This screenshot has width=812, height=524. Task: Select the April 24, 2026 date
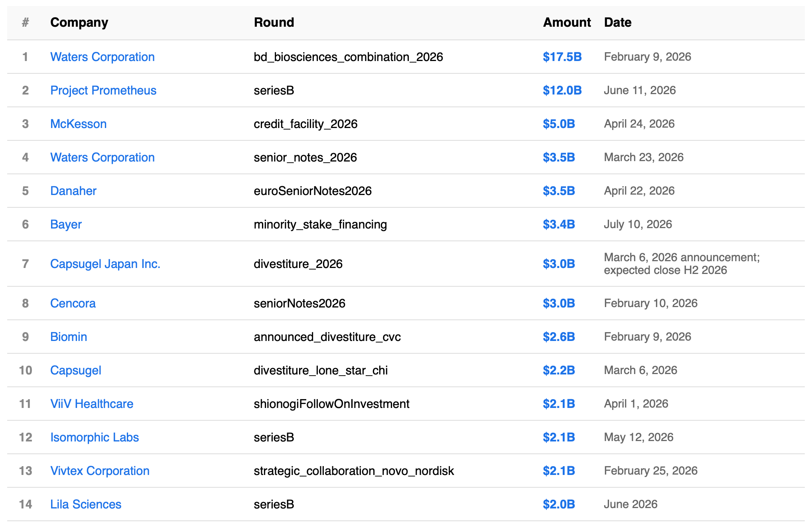(639, 124)
